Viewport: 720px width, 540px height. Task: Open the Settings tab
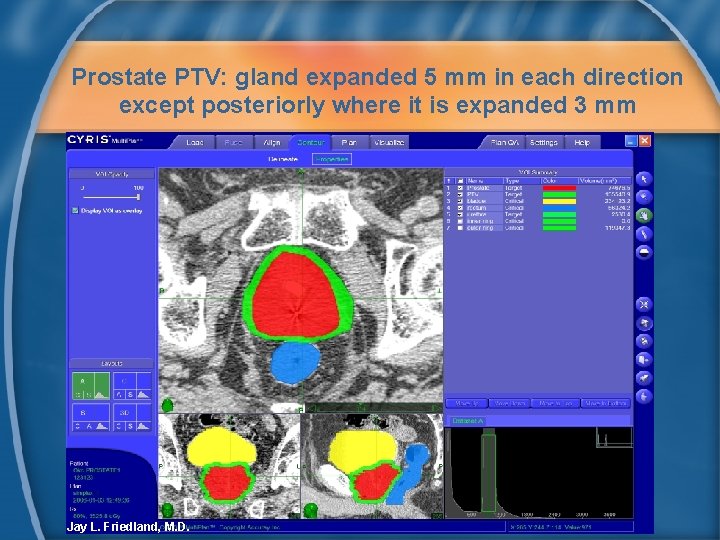pos(544,142)
